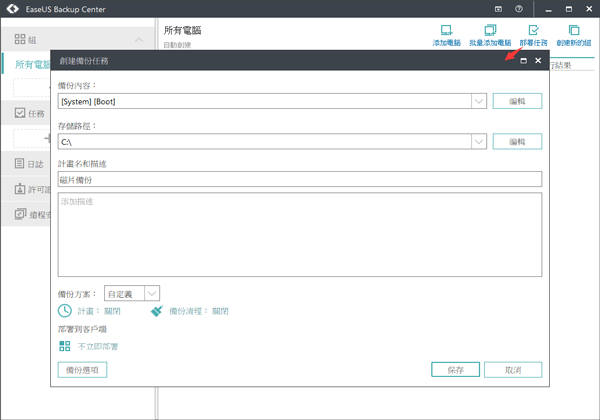Click the add description text area
This screenshot has height=420, width=600.
click(x=300, y=234)
